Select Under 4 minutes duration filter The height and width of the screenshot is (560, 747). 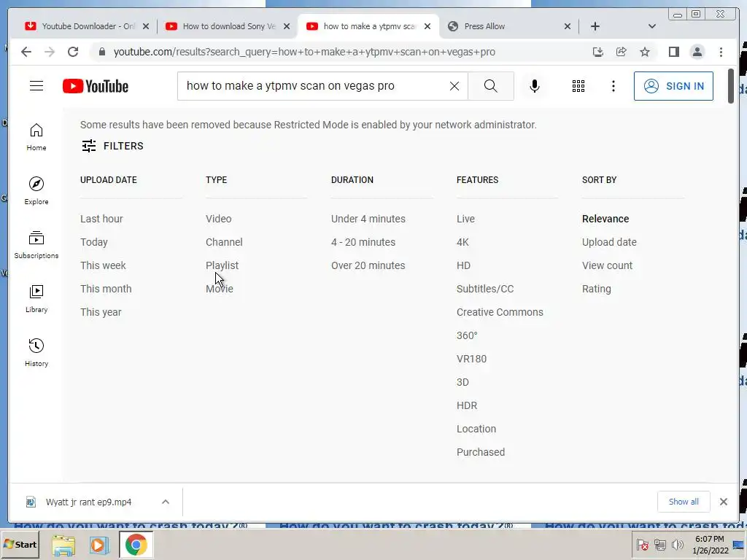(x=368, y=219)
